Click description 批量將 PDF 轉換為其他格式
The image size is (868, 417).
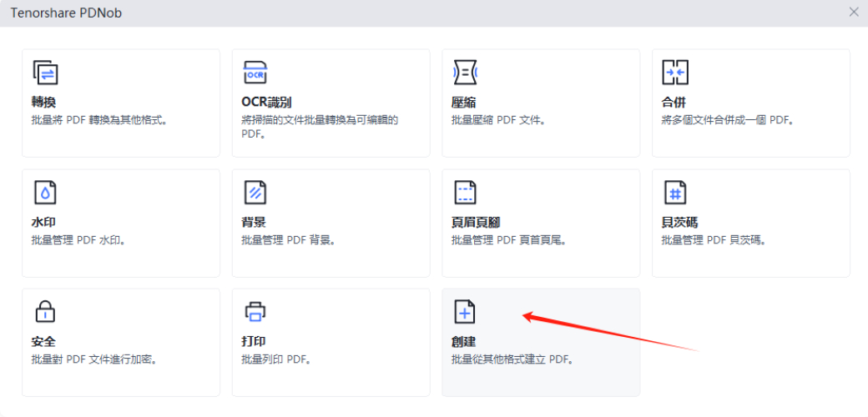[99, 120]
